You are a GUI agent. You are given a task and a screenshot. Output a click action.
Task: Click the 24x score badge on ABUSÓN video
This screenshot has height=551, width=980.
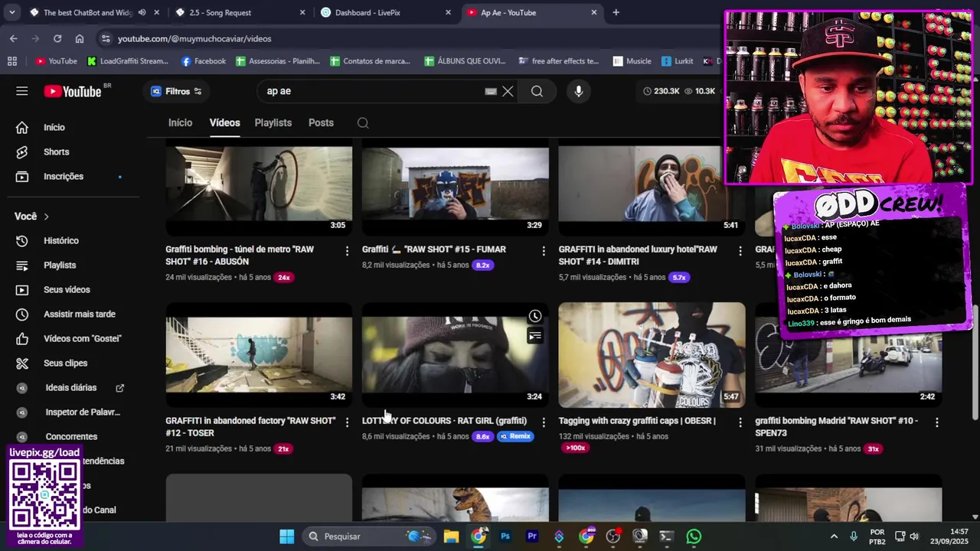(x=284, y=277)
